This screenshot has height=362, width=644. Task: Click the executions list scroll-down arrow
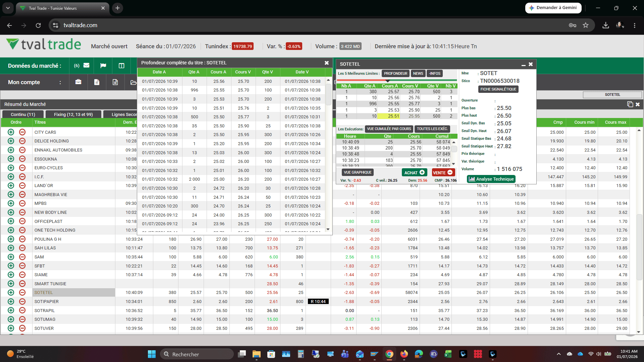point(454,164)
